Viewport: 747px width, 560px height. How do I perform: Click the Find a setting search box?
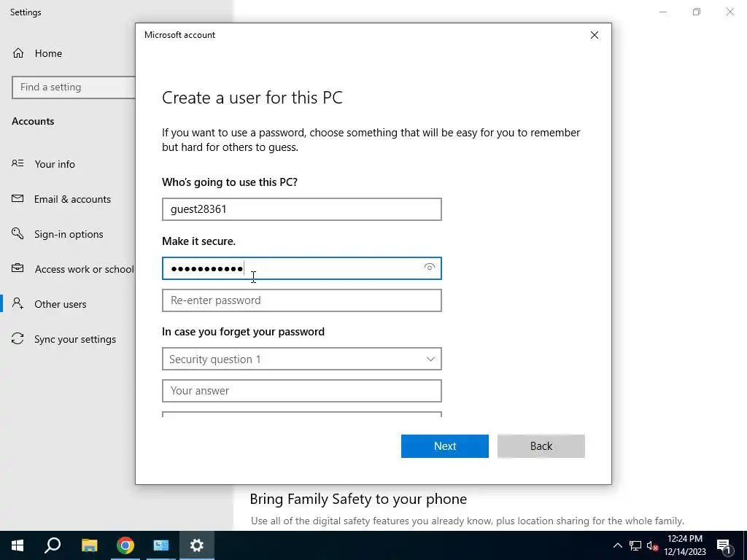(x=74, y=87)
